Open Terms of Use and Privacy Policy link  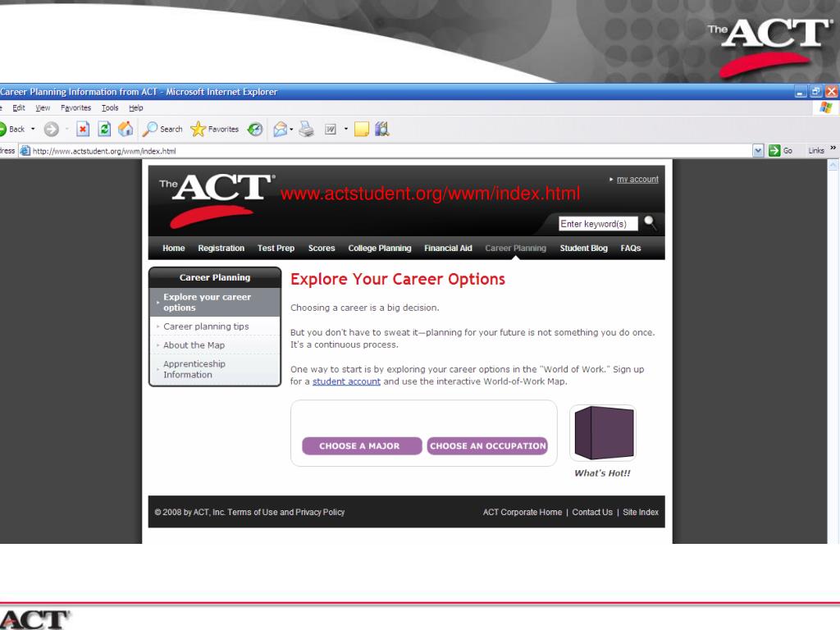(286, 512)
